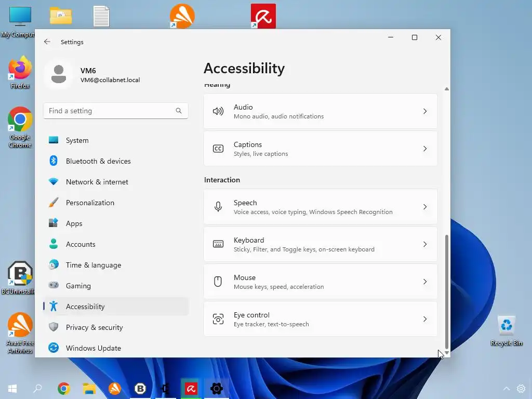Click the scrollbar down arrow
532x399 pixels.
click(446, 353)
